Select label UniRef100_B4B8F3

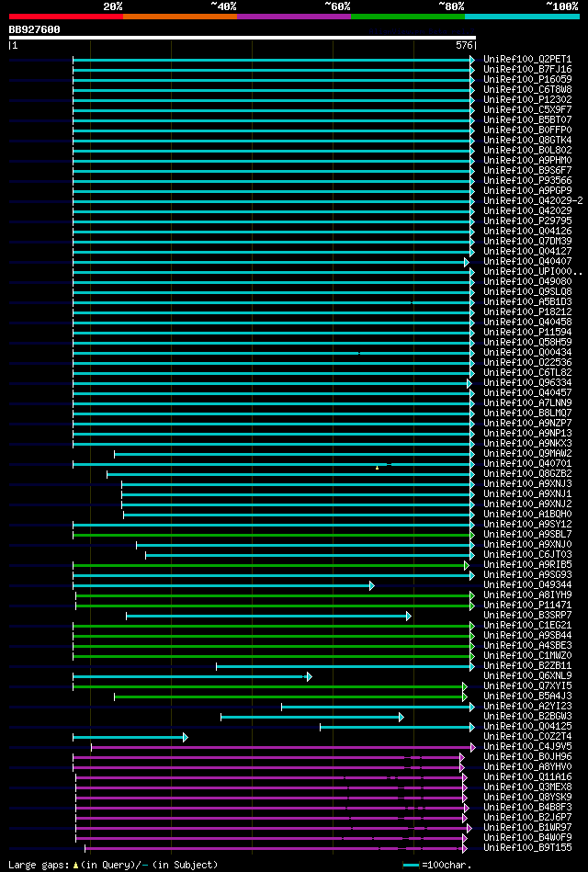(527, 808)
